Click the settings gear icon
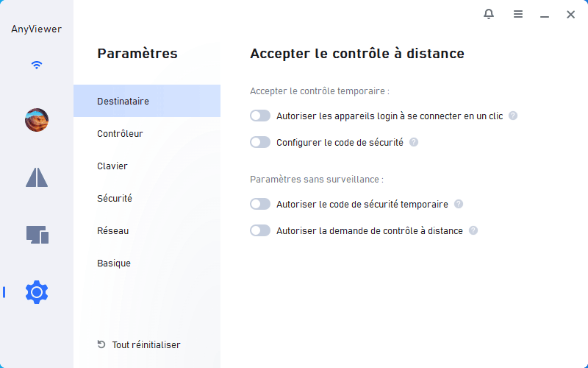Viewport: 588px width, 368px height. pyautogui.click(x=37, y=292)
